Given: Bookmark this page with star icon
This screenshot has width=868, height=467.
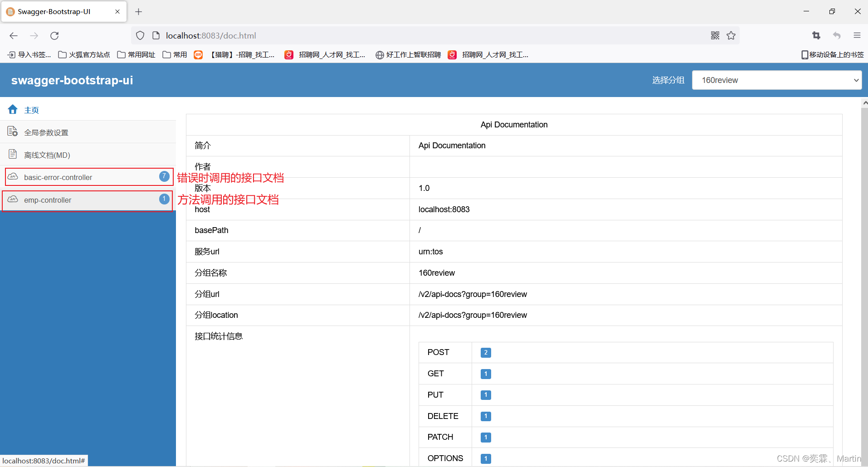Looking at the screenshot, I should pos(731,35).
